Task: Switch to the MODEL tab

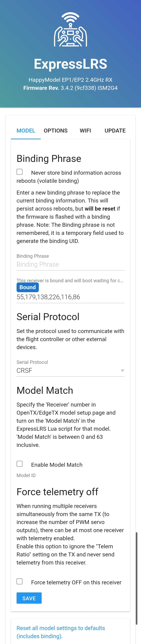Action: (x=26, y=131)
